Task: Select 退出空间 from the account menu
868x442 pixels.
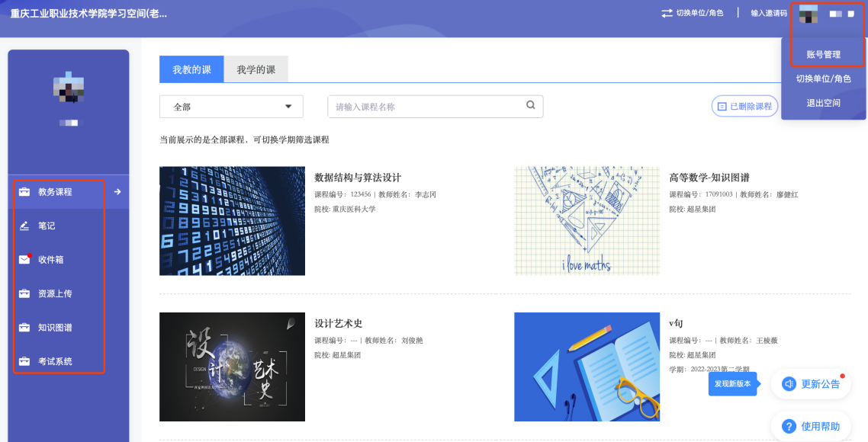Action: point(823,103)
